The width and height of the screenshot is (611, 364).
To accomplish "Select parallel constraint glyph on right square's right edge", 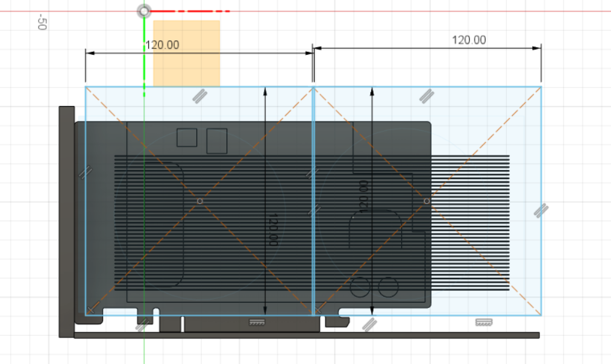I will point(541,210).
